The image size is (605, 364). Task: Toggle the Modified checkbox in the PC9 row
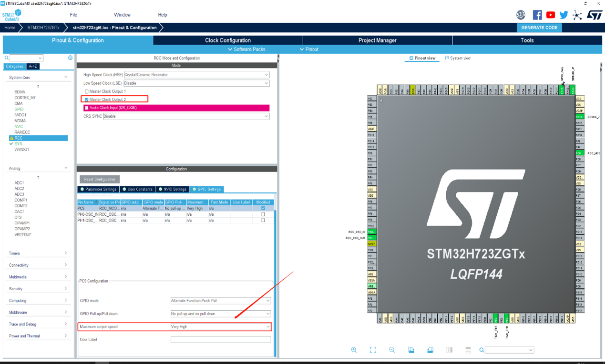(x=263, y=208)
